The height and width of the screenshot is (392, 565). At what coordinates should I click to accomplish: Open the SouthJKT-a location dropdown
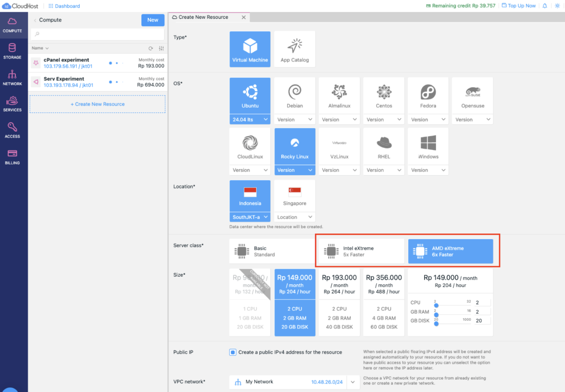(x=250, y=217)
